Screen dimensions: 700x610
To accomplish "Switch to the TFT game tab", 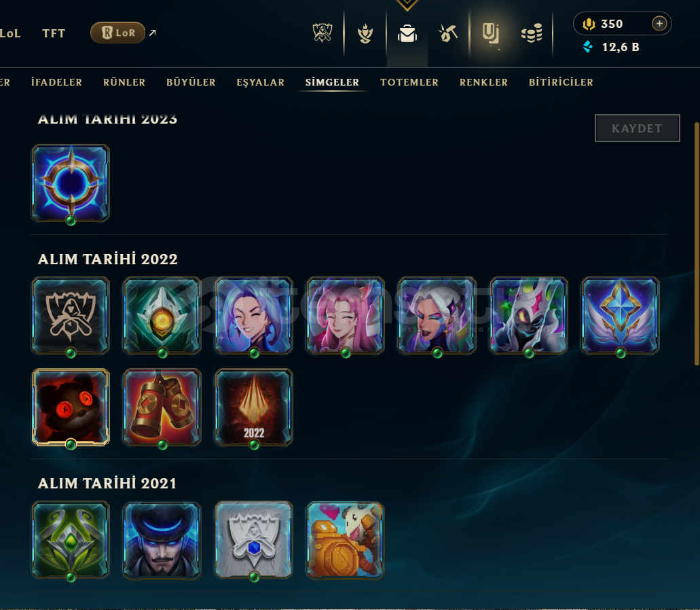I will pos(54,33).
